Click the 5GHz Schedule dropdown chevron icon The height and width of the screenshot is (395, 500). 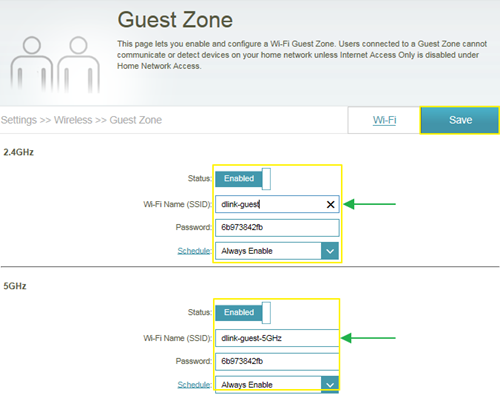coord(330,385)
